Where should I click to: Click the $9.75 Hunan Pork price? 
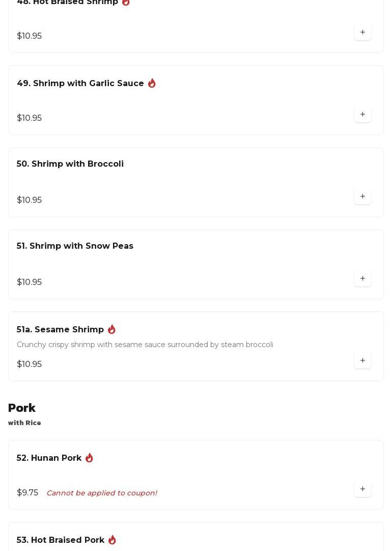click(27, 492)
